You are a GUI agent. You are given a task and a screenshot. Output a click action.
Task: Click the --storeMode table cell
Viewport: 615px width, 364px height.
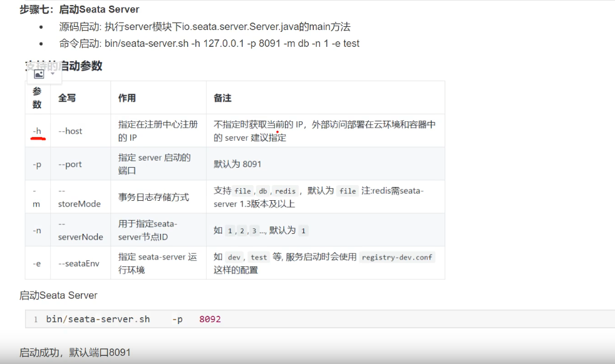tap(79, 198)
